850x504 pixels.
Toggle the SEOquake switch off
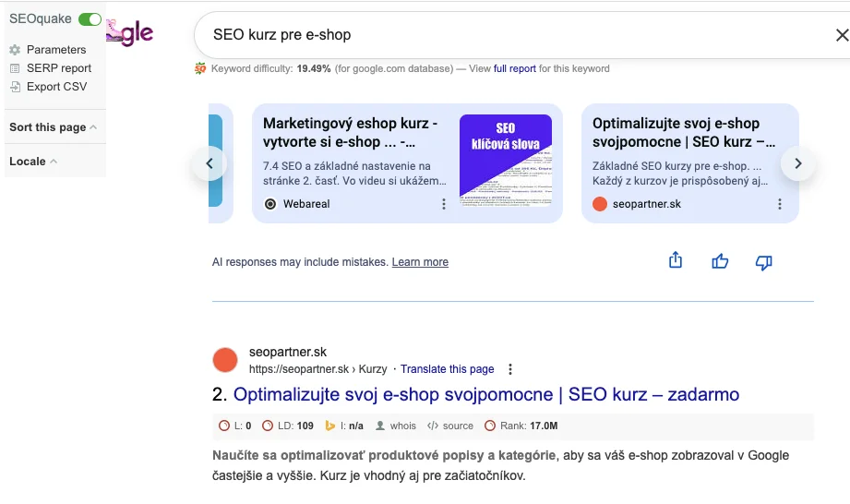click(90, 19)
